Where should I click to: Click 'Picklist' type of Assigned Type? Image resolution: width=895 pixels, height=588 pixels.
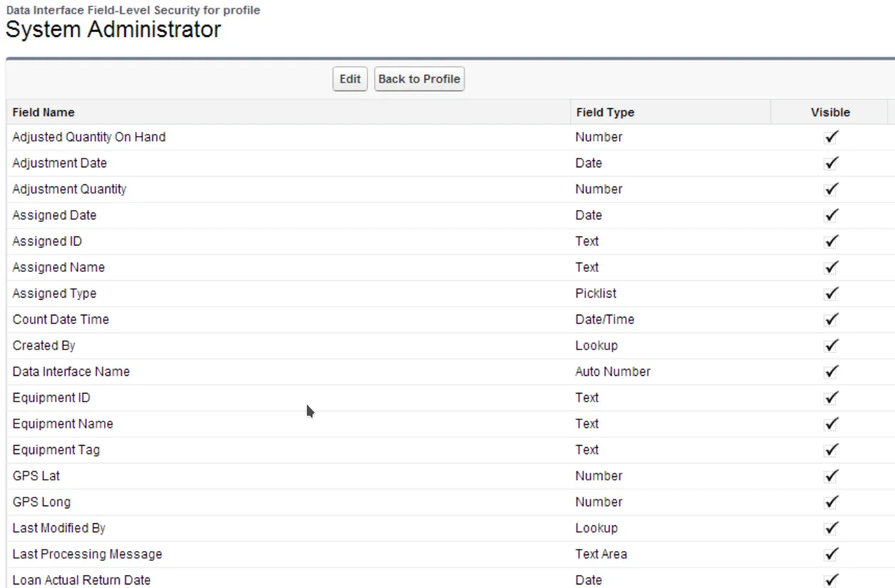[596, 293]
